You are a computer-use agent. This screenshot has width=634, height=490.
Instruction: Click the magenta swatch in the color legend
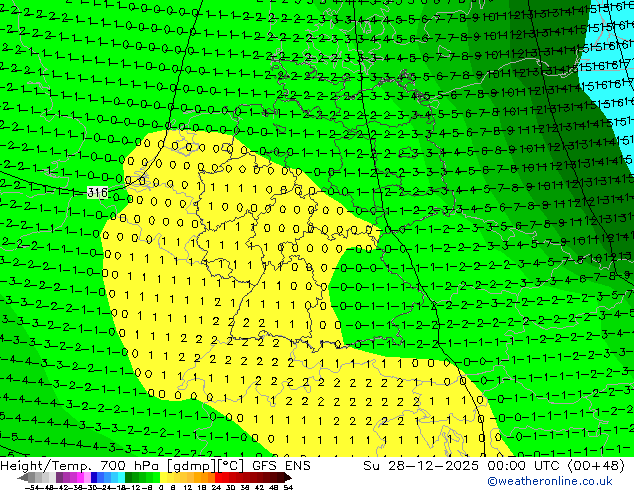point(80,477)
